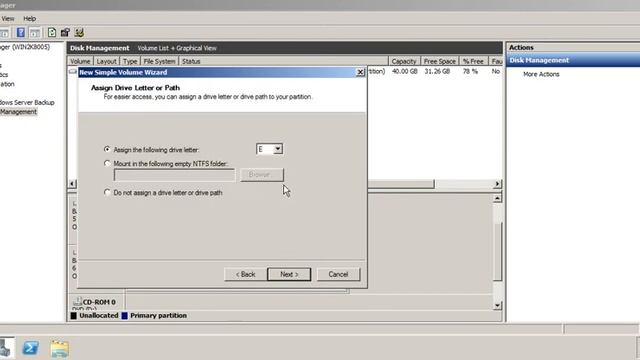Click More Actions in the Actions pane
The width and height of the screenshot is (640, 360).
tap(541, 74)
